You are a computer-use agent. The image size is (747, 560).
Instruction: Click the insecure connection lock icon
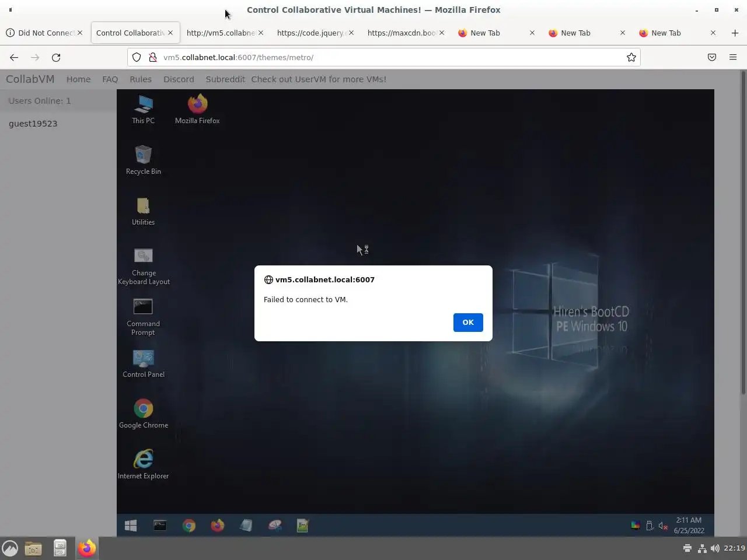[152, 57]
